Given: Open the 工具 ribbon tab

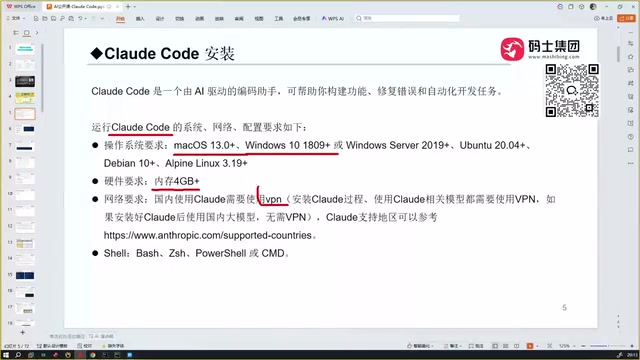Looking at the screenshot, I should click(x=279, y=19).
